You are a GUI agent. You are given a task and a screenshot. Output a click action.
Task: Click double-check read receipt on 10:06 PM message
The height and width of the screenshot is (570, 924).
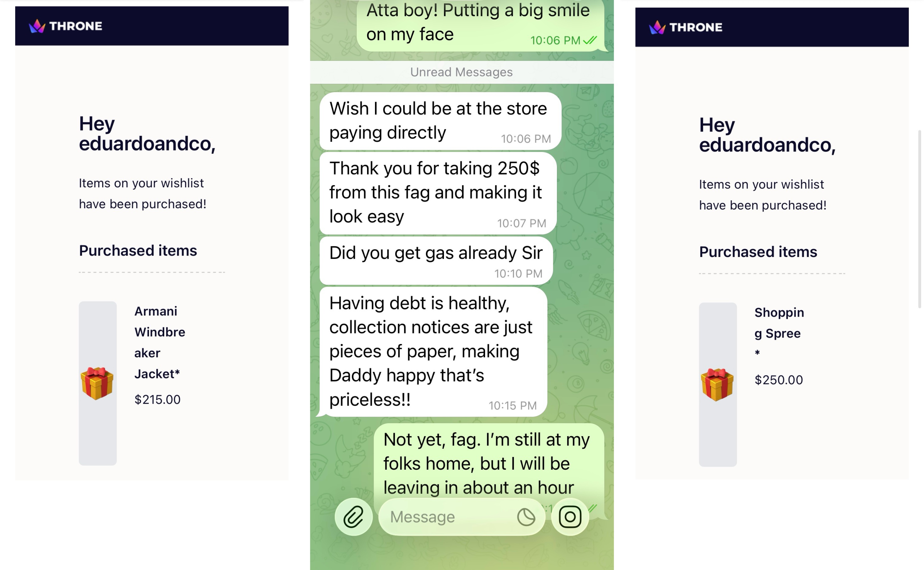tap(590, 40)
